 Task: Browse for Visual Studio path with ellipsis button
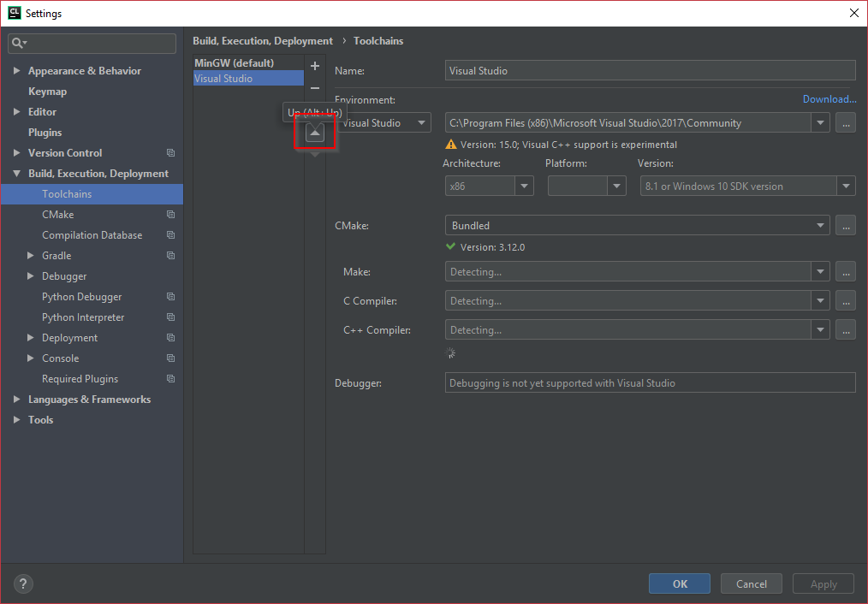pos(845,123)
